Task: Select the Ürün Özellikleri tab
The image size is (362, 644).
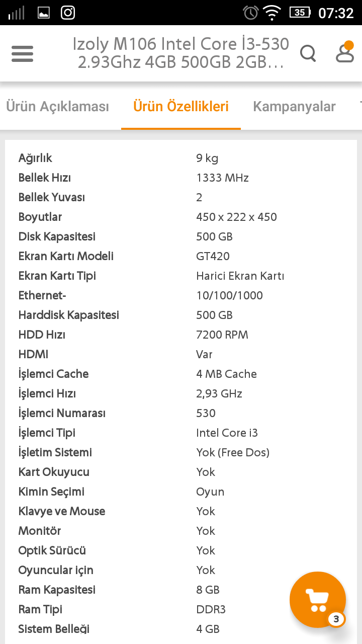Action: coord(180,107)
